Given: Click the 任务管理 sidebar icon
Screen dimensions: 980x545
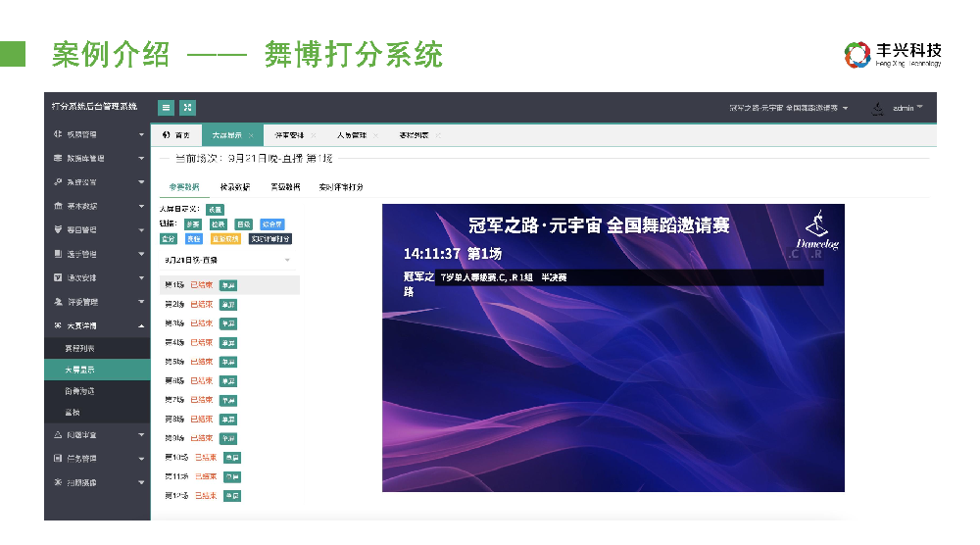Looking at the screenshot, I should [x=58, y=458].
